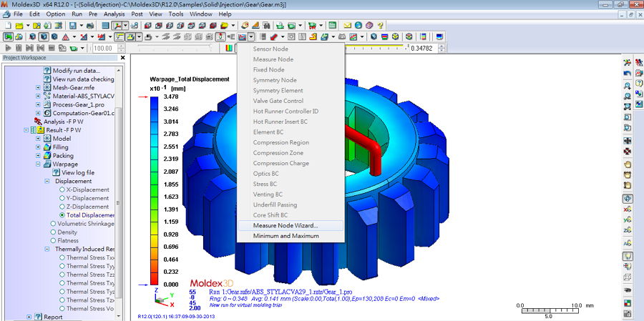Screen dimensions: 644x321
Task: Click the wireframe box icon in right toolbar
Action: (x=627, y=277)
